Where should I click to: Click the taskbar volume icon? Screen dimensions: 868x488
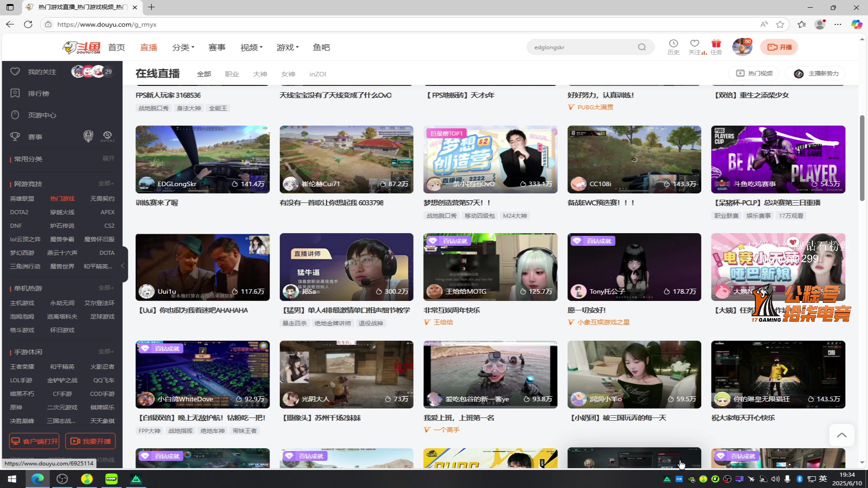tap(775, 479)
